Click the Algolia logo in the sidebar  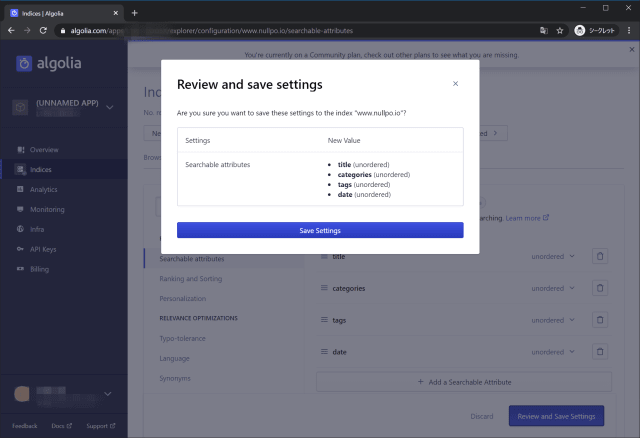(49, 63)
